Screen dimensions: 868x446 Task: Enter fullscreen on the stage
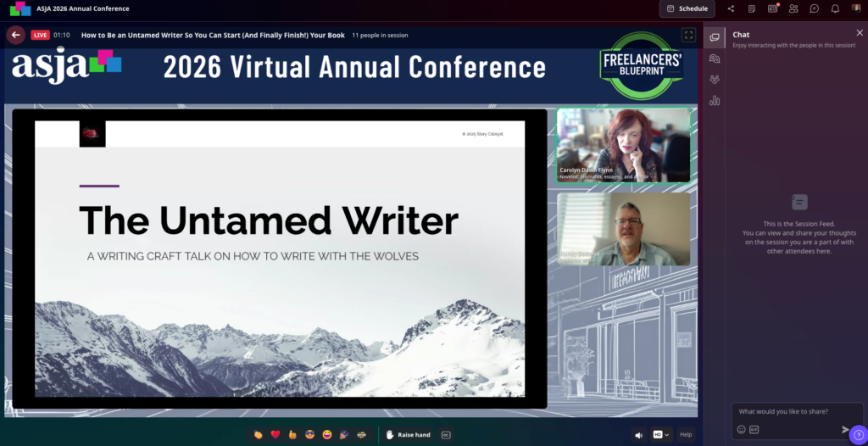click(x=688, y=35)
